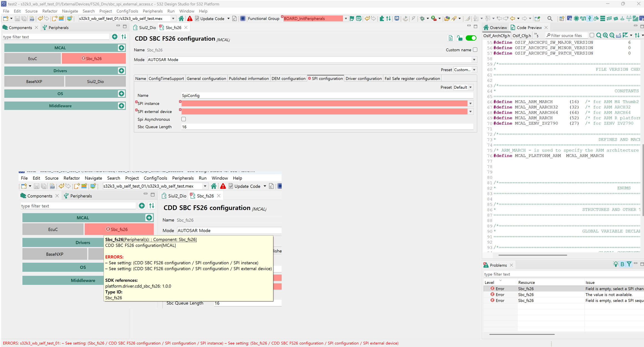Open the SPI instance dropdown
This screenshot has height=347, width=644.
click(471, 103)
